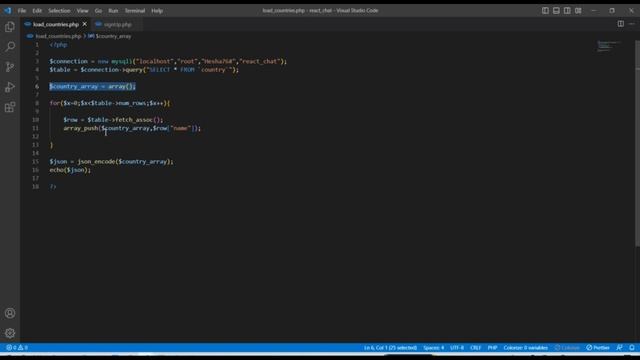Change encoding via UTF-8 status entry
The height and width of the screenshot is (360, 640).
tap(457, 348)
